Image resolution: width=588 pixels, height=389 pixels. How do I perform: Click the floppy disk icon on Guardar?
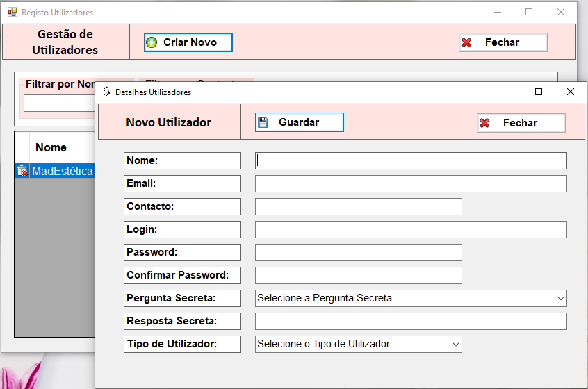coord(263,122)
